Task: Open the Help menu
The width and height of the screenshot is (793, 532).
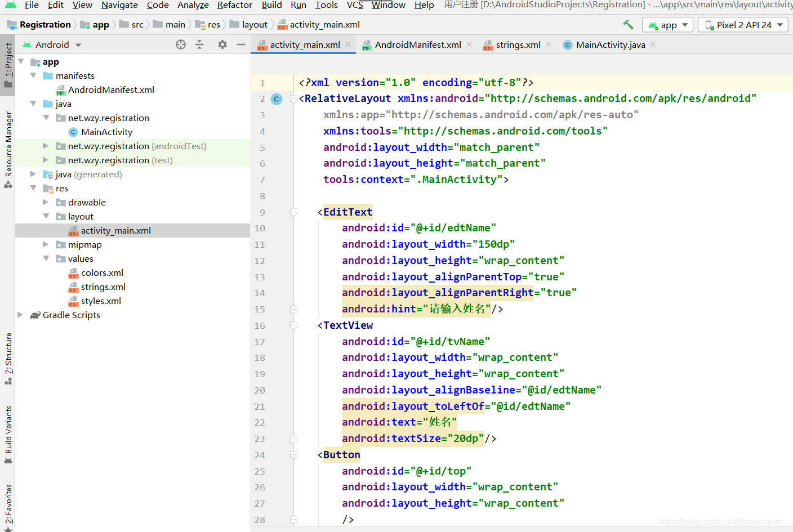Action: coord(424,5)
